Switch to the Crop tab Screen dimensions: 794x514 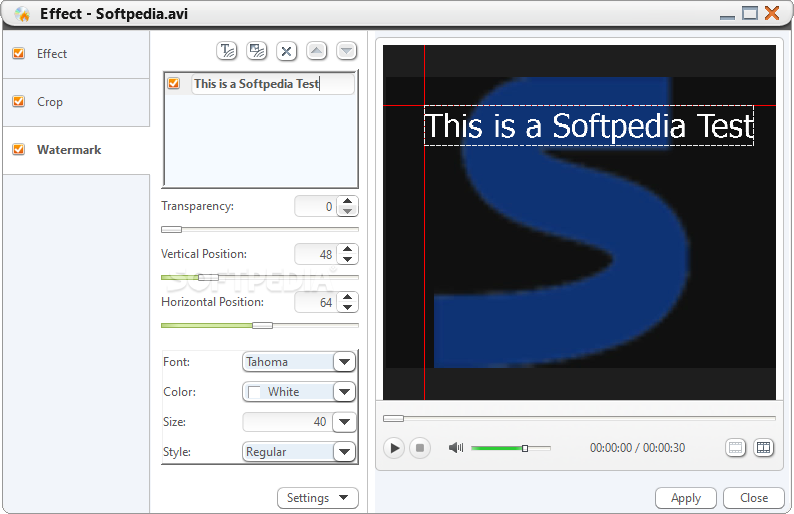(76, 102)
